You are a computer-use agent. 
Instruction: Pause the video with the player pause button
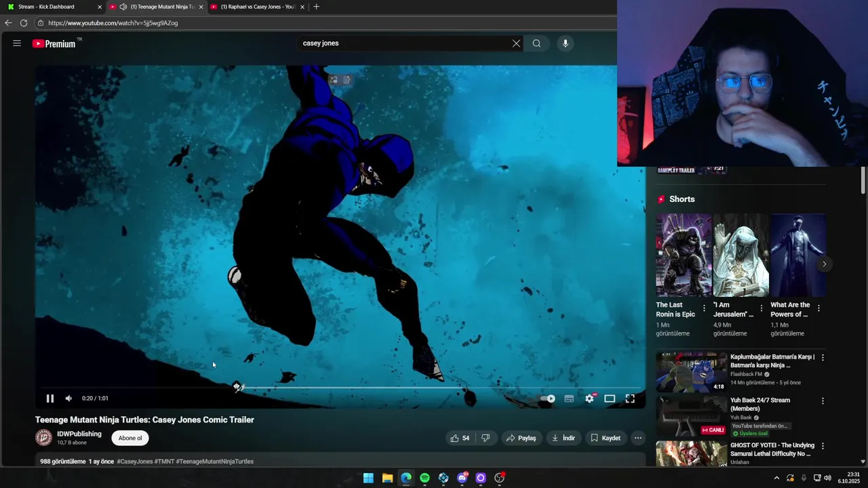tap(50, 399)
